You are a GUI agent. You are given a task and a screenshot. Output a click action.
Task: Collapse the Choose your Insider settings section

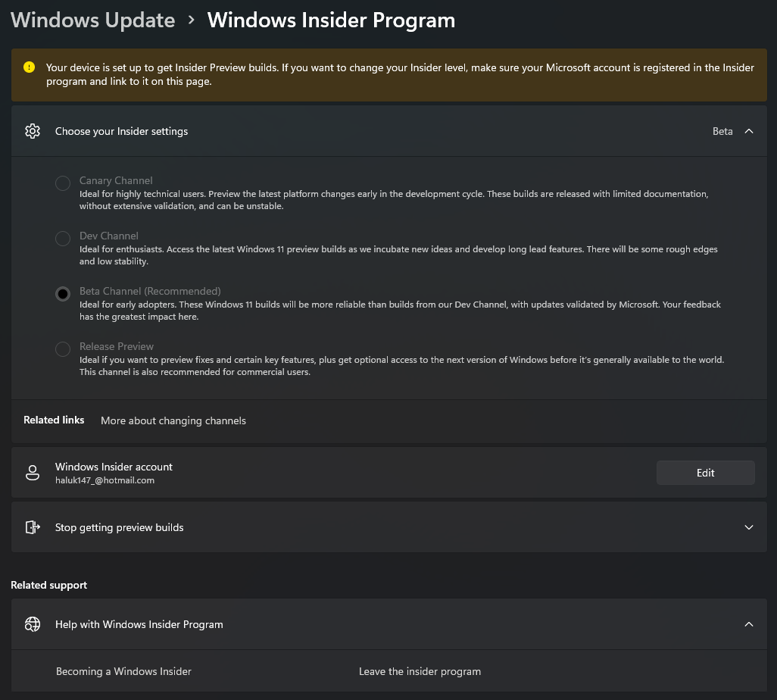coord(749,131)
